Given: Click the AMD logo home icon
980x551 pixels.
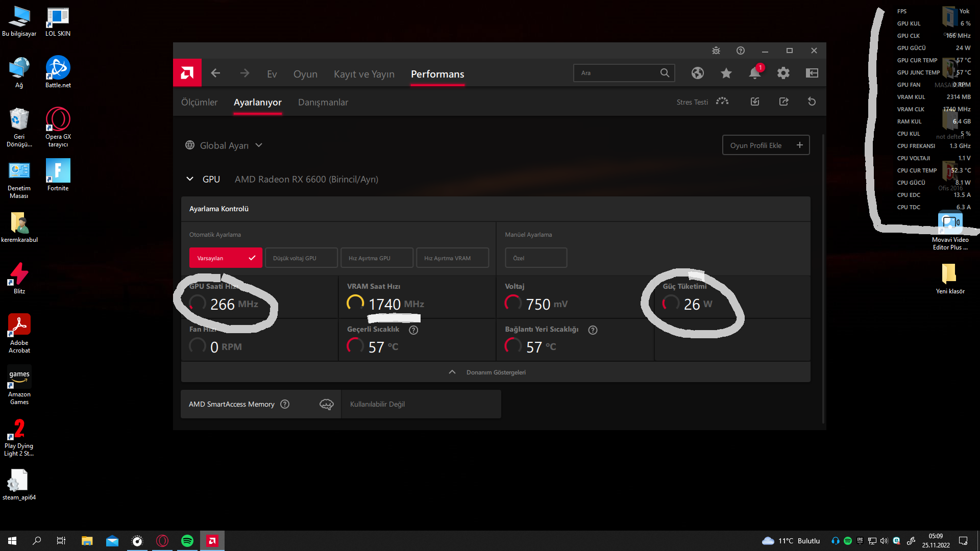Looking at the screenshot, I should pos(187,73).
